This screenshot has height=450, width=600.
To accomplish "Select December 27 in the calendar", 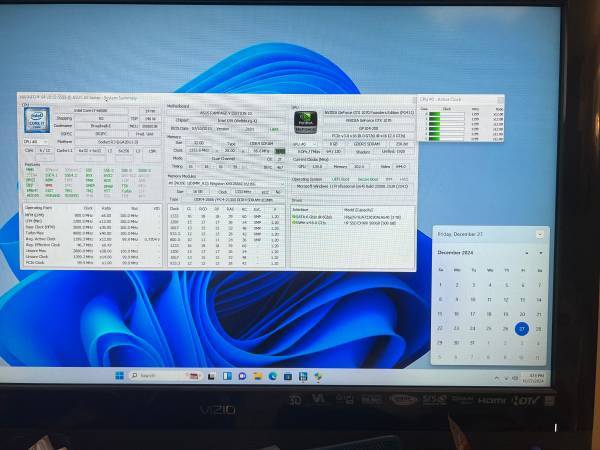I will point(522,329).
